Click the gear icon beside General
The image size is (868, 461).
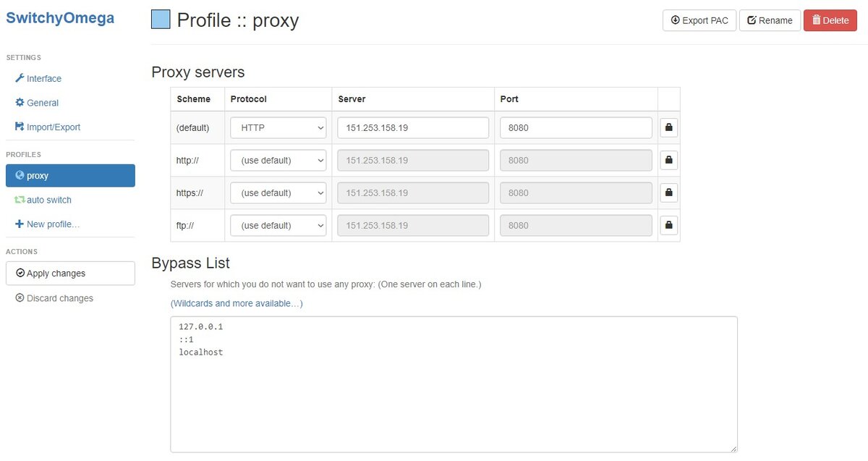pyautogui.click(x=20, y=103)
